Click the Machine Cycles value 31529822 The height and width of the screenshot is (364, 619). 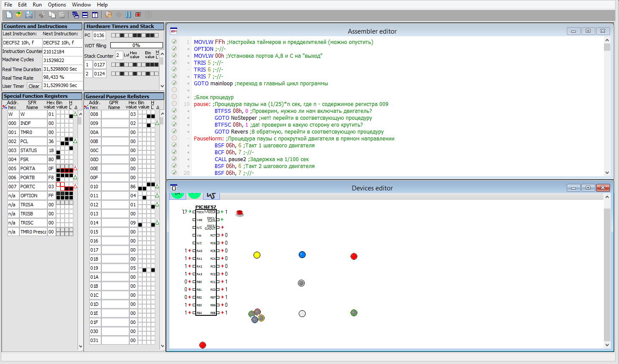tap(62, 60)
